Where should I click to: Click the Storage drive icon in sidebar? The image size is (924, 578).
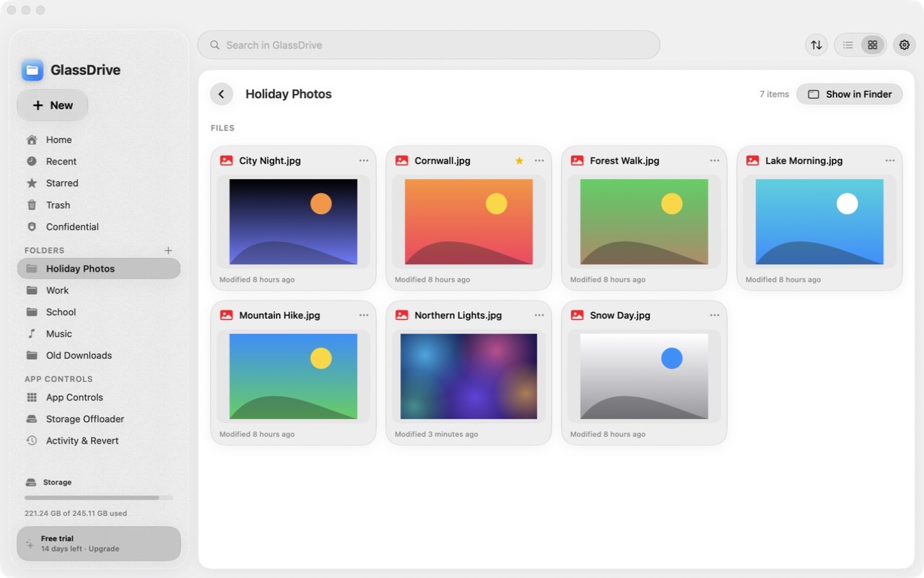click(30, 482)
